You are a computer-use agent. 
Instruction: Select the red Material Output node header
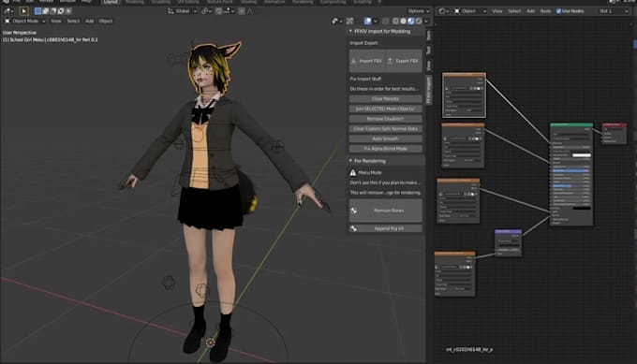pos(615,125)
